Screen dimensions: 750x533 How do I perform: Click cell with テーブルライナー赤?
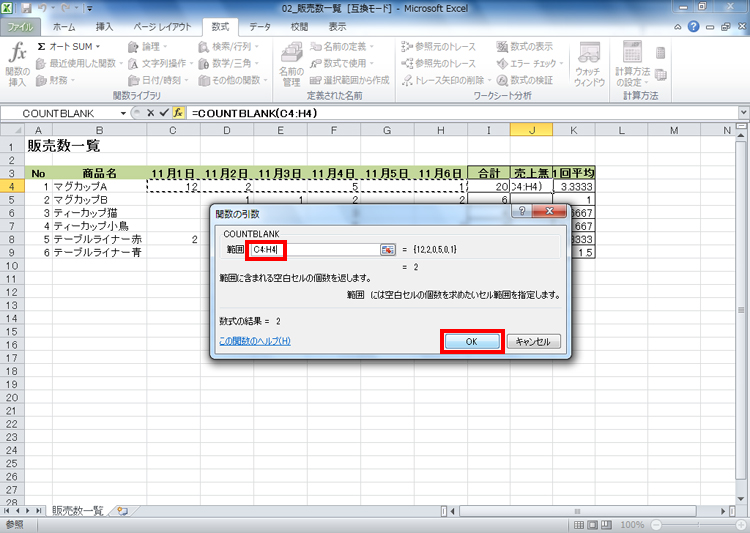99,239
